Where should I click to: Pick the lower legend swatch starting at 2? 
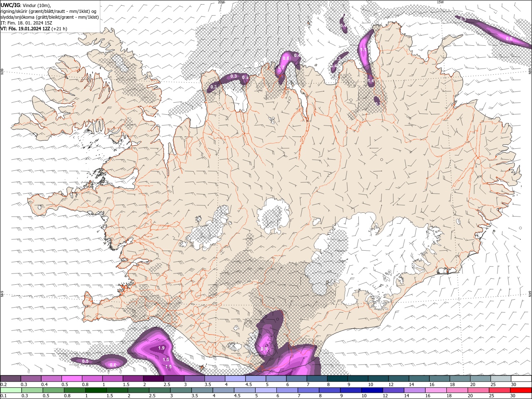coord(138,390)
